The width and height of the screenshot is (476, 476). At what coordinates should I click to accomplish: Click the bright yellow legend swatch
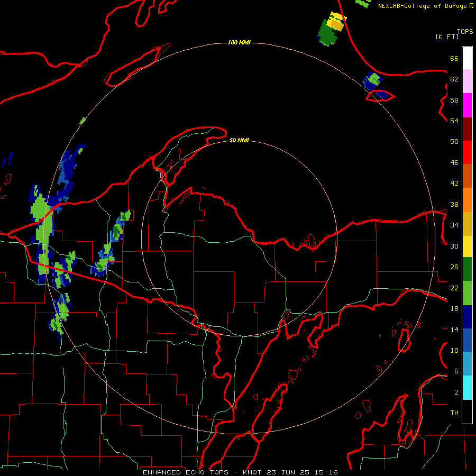(467, 246)
